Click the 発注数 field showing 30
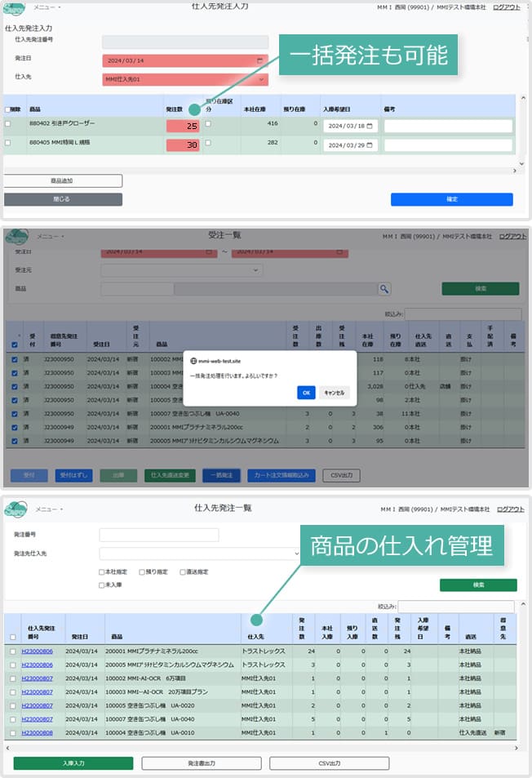The height and width of the screenshot is (778, 532). (x=183, y=144)
